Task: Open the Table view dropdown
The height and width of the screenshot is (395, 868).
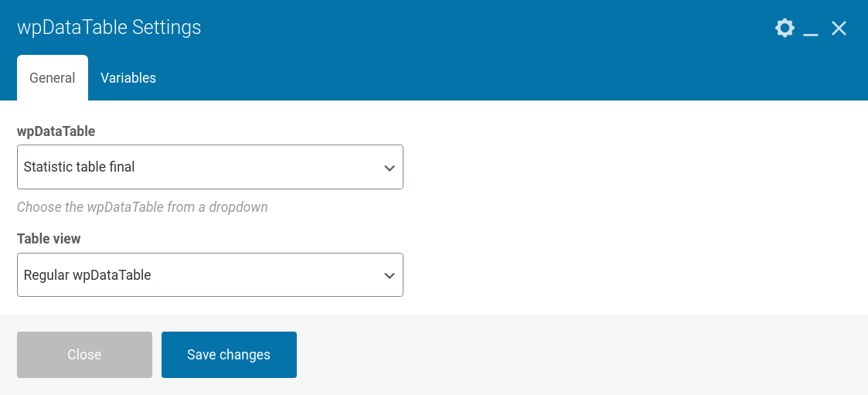Action: (210, 274)
